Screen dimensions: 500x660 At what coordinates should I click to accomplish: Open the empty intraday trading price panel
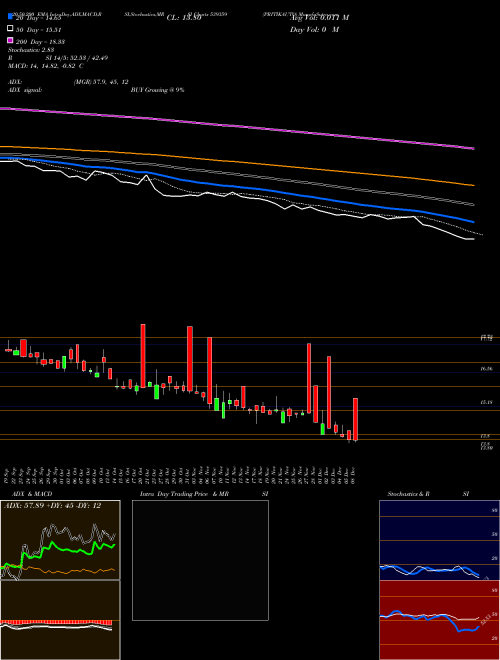tap(200, 560)
